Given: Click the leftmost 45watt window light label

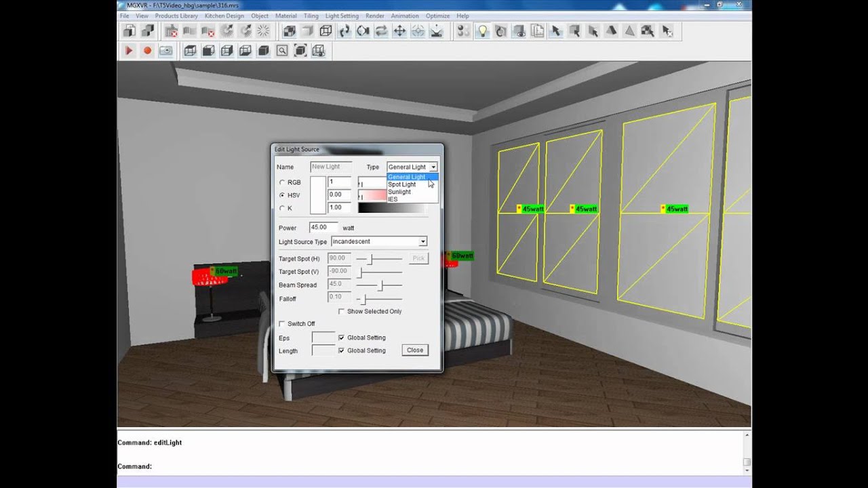Looking at the screenshot, I should click(x=531, y=209).
